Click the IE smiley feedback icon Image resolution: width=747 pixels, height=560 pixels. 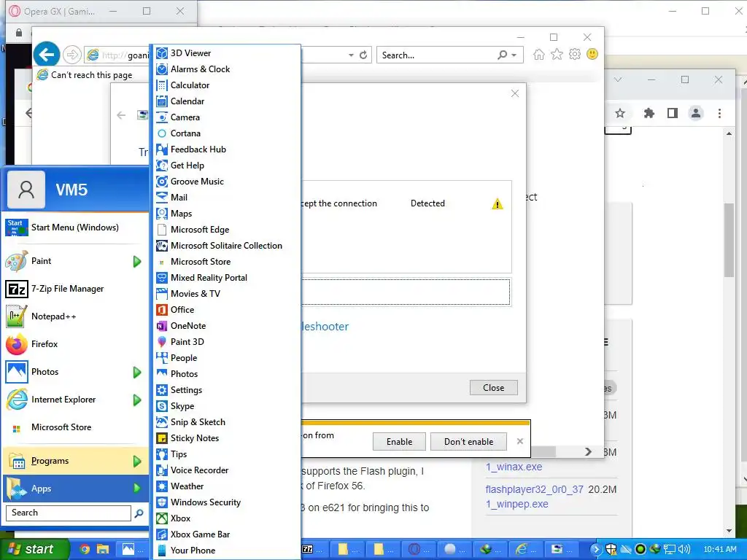point(592,54)
